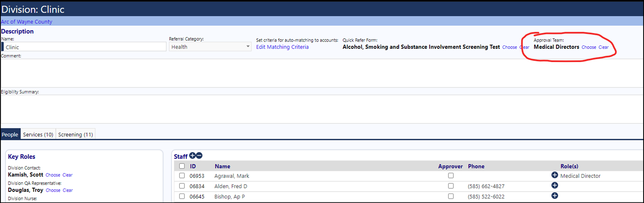Switch to the Services (10) tab
The width and height of the screenshot is (644, 203).
coord(38,134)
